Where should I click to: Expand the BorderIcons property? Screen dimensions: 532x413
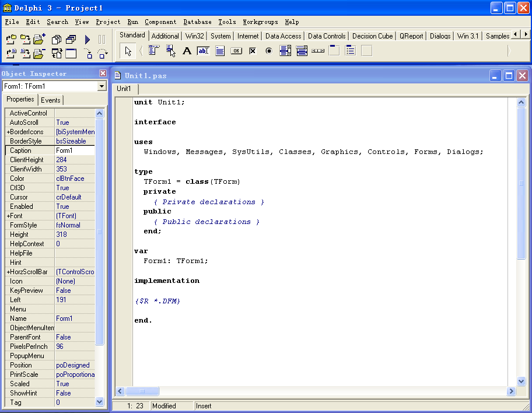[x=8, y=132]
